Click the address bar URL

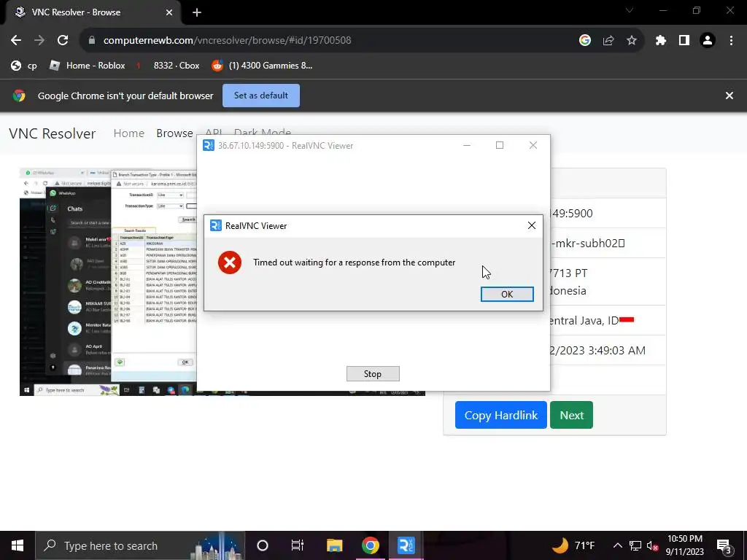pos(228,40)
